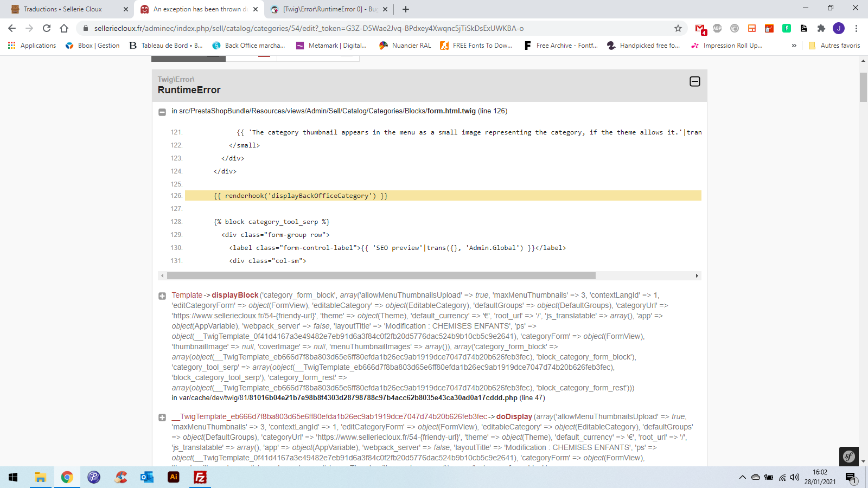Collapse the RuntimeError exception panel
This screenshot has height=488, width=868.
pos(694,81)
